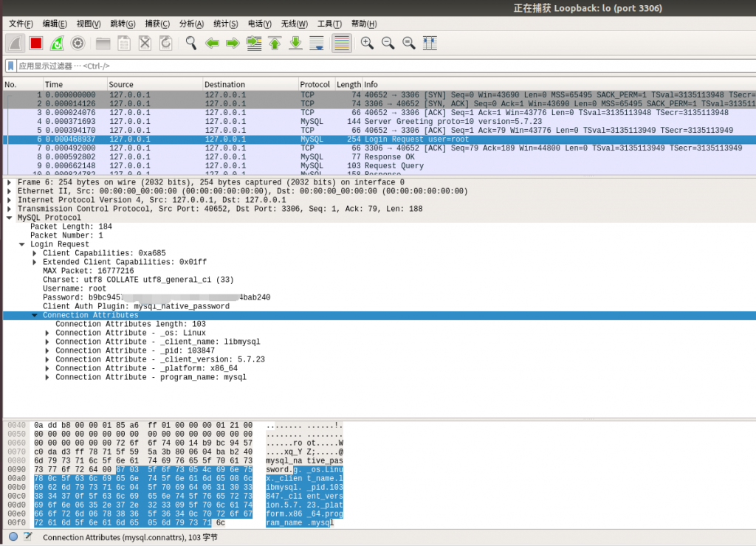Expand the Client Capabilities field
Screen dimensions: 756x546
35,253
